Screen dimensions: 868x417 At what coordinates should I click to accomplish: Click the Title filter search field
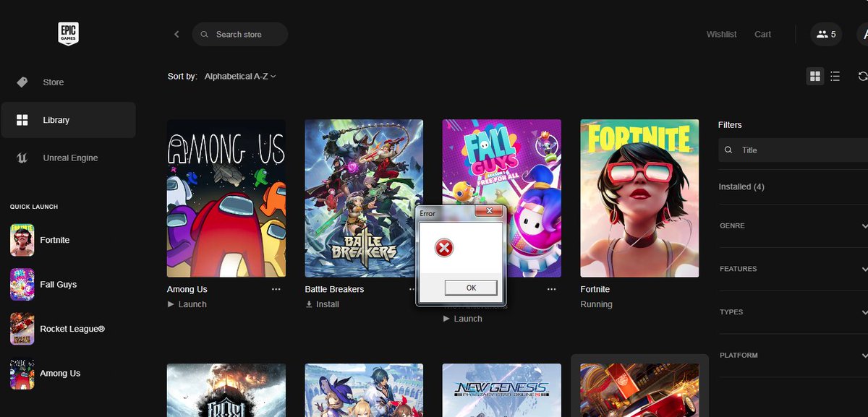coord(793,150)
